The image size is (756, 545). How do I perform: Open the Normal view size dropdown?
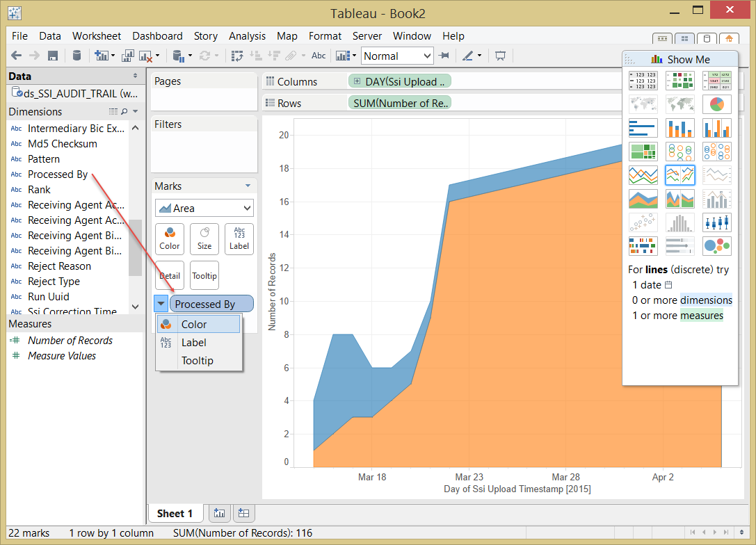[397, 56]
